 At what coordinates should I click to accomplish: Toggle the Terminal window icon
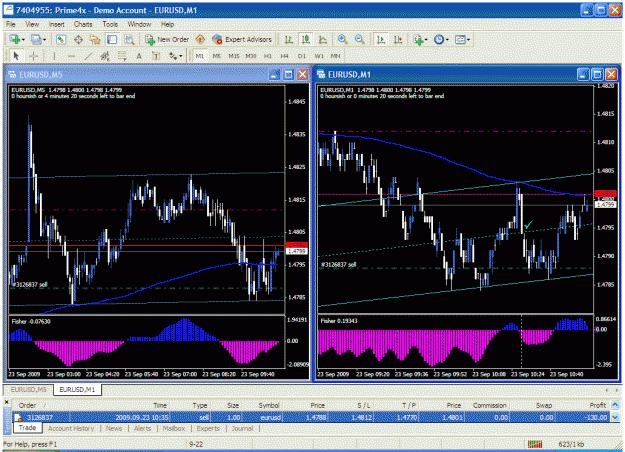click(112, 39)
